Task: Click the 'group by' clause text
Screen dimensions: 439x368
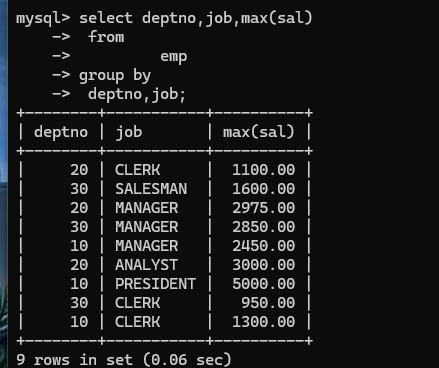Action: tap(115, 76)
